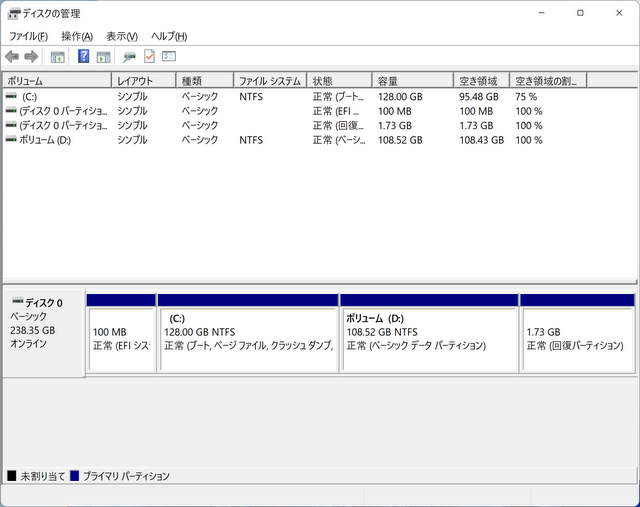Image resolution: width=640 pixels, height=507 pixels.
Task: Click the Back arrow toolbar icon
Action: pyautogui.click(x=12, y=57)
